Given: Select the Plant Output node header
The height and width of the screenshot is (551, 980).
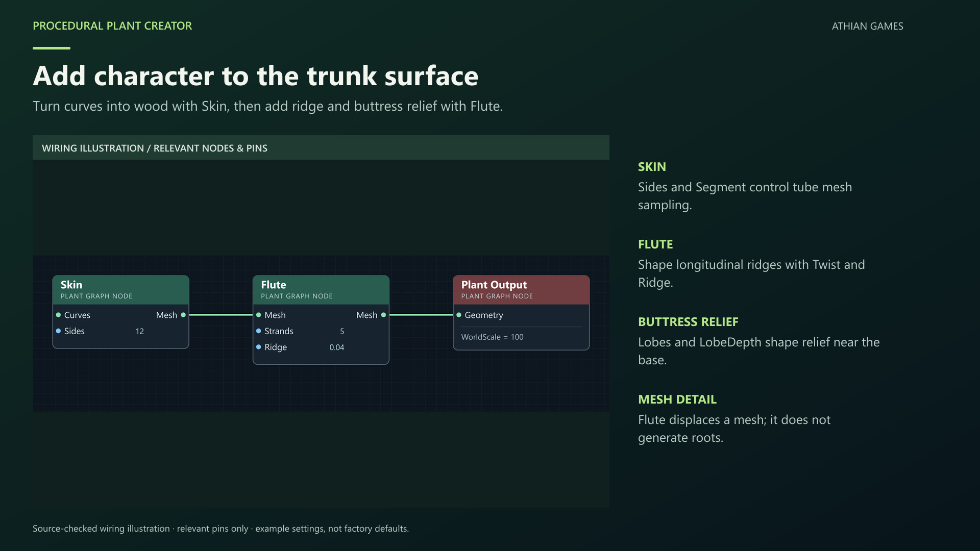Looking at the screenshot, I should 521,290.
